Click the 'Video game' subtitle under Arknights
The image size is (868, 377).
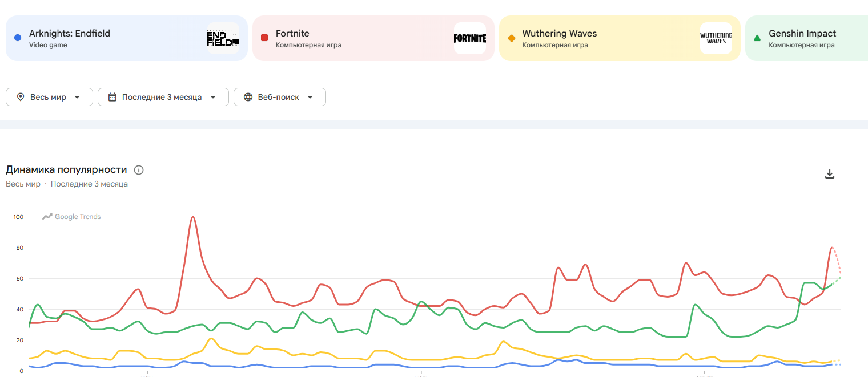coord(48,45)
